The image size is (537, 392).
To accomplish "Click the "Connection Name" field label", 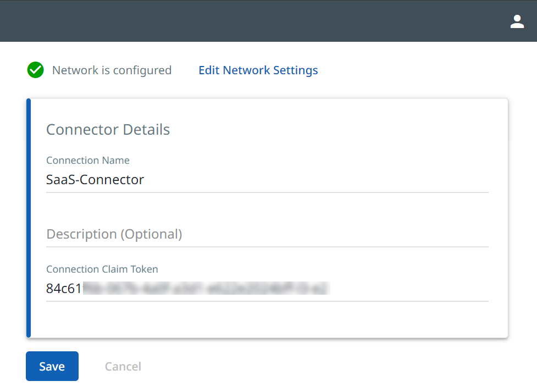I will tap(88, 161).
